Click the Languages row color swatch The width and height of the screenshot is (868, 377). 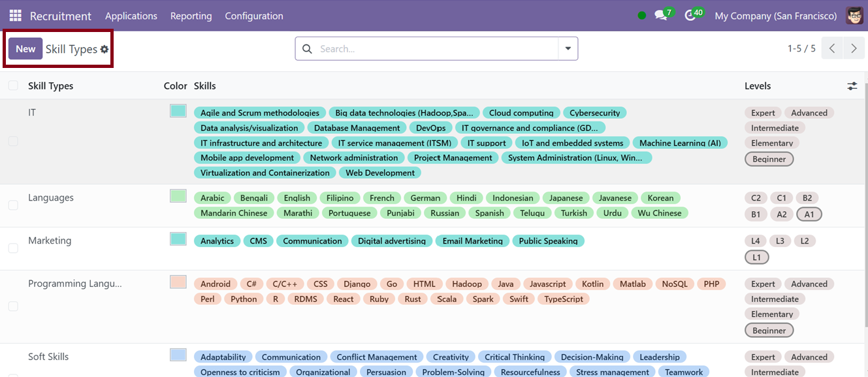(x=178, y=196)
